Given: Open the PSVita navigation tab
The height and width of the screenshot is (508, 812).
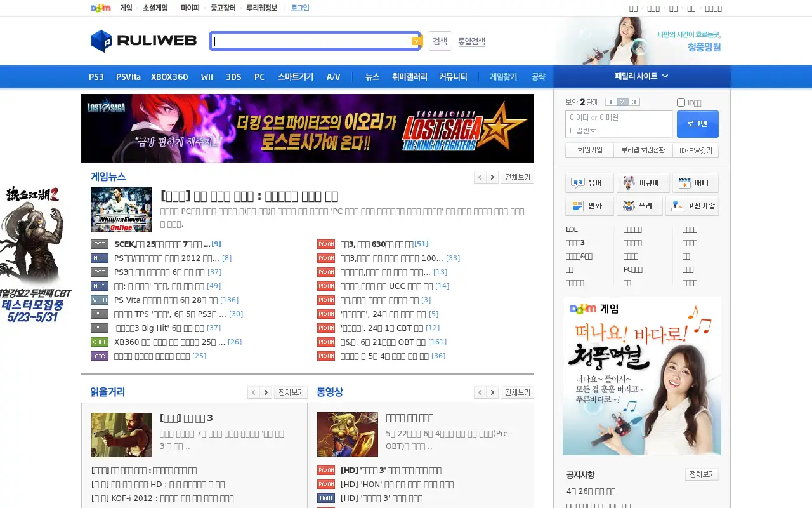Looking at the screenshot, I should tap(128, 77).
